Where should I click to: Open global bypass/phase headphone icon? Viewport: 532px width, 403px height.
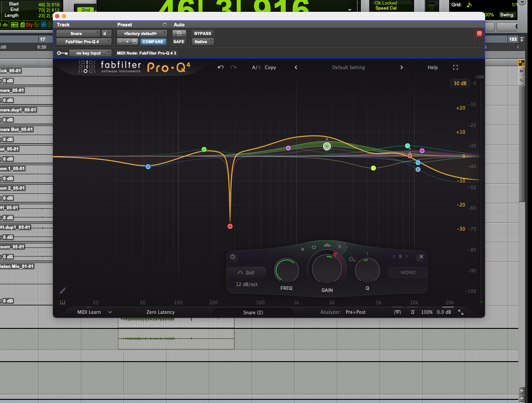click(x=397, y=312)
